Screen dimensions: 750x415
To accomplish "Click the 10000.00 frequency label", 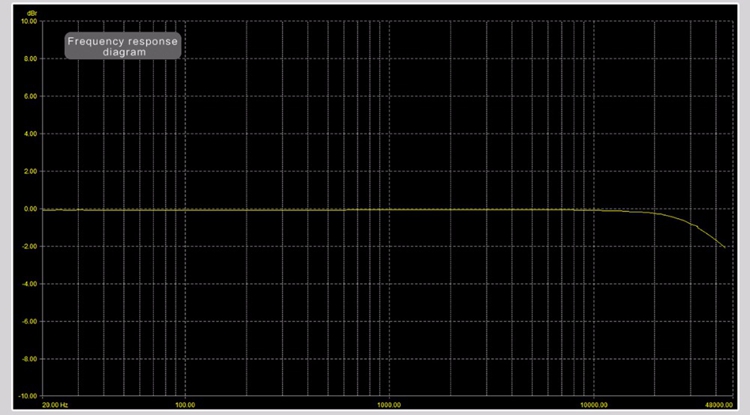I will [x=594, y=405].
